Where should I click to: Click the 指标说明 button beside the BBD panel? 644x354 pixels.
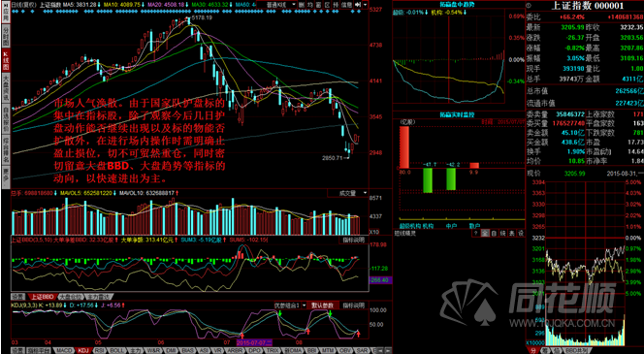[x=353, y=240]
